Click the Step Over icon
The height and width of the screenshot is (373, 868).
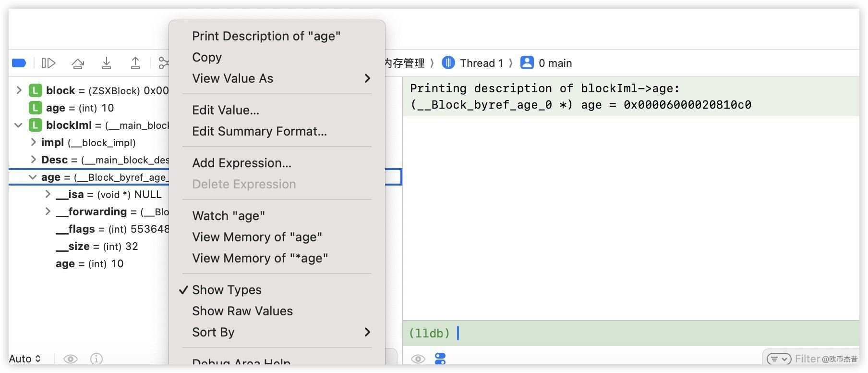click(x=78, y=63)
